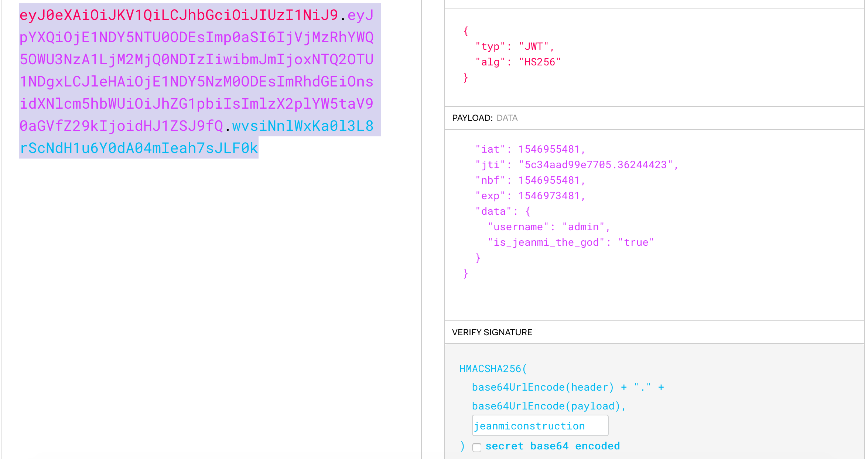Click the base64UrlEncode(payload) line

pyautogui.click(x=549, y=406)
